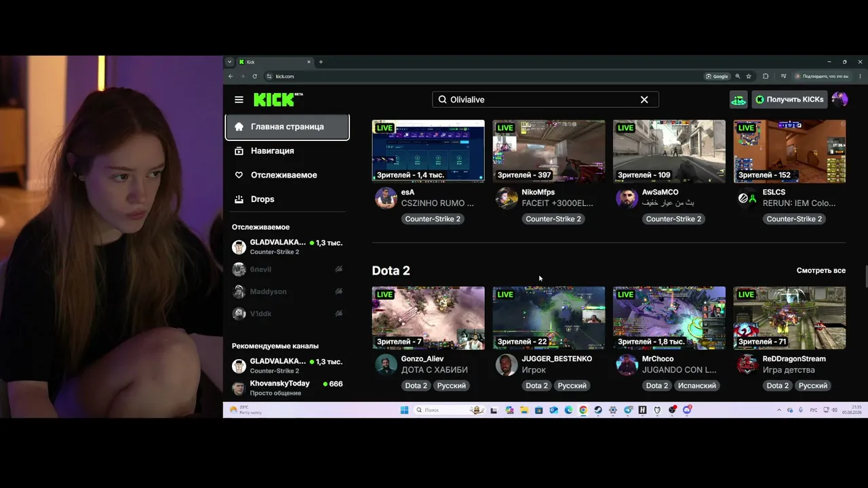Open the KhovanskyToday recommended channel
This screenshot has width=868, height=488.
coord(287,388)
